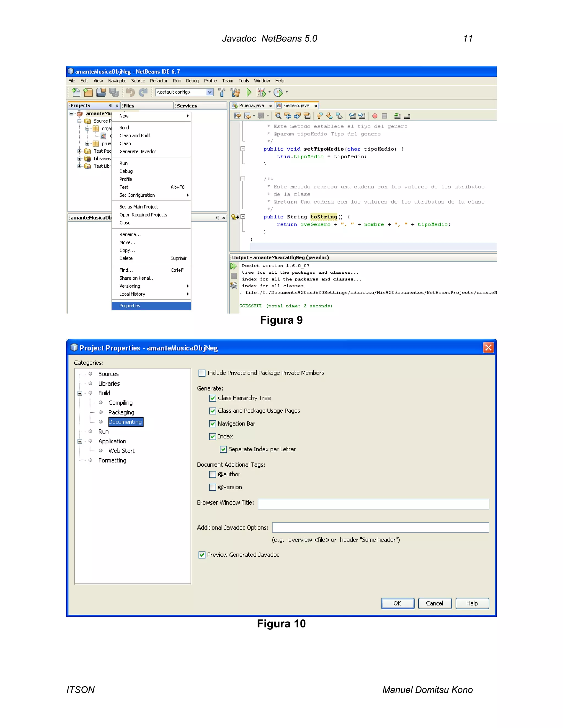Click the Comment lines icon
The height and width of the screenshot is (728, 563).
(x=397, y=116)
